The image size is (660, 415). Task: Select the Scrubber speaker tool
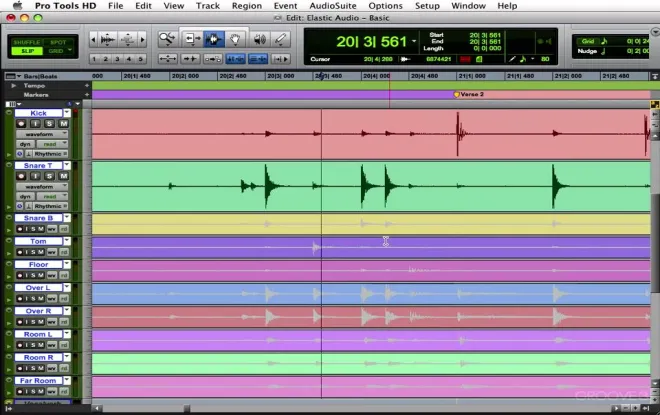coord(260,39)
